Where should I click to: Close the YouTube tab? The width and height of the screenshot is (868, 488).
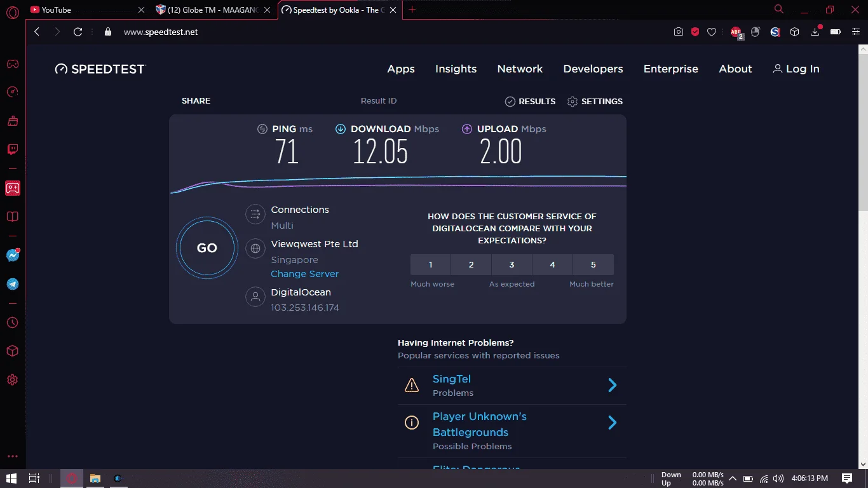click(x=141, y=10)
